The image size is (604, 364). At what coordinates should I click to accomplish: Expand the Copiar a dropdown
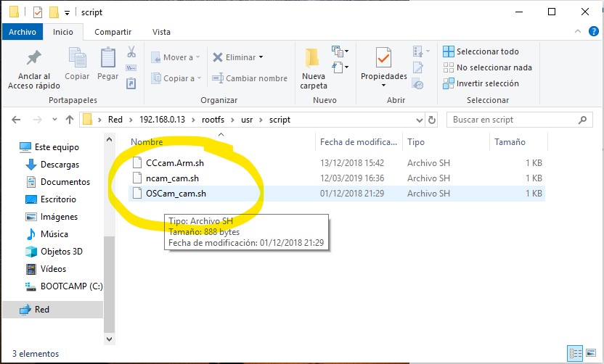click(x=198, y=78)
